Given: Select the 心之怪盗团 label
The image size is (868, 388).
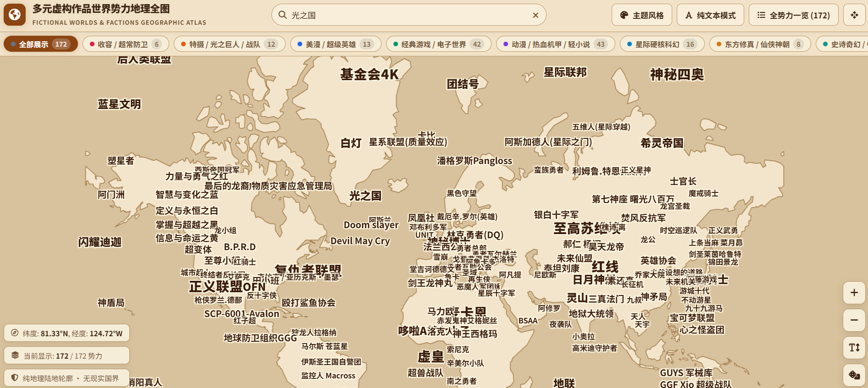Looking at the screenshot, I should tap(702, 330).
